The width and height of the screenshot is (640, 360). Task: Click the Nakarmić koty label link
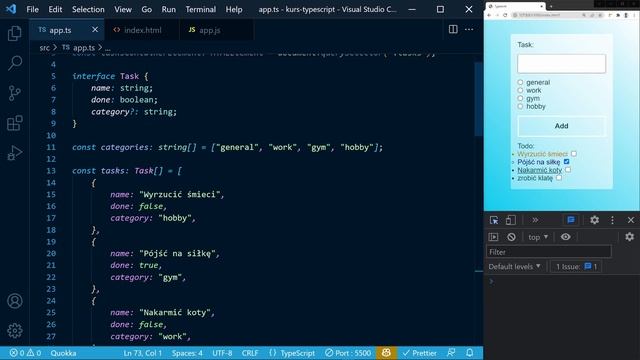[x=540, y=170]
